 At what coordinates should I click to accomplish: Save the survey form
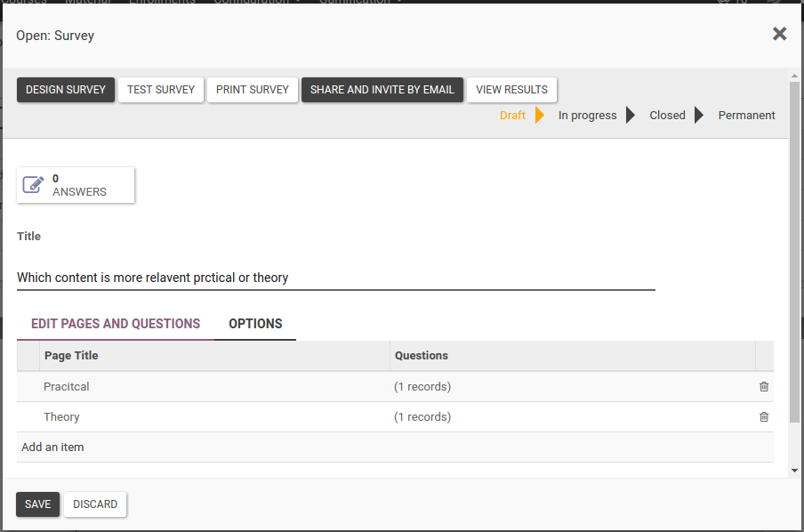coord(37,504)
